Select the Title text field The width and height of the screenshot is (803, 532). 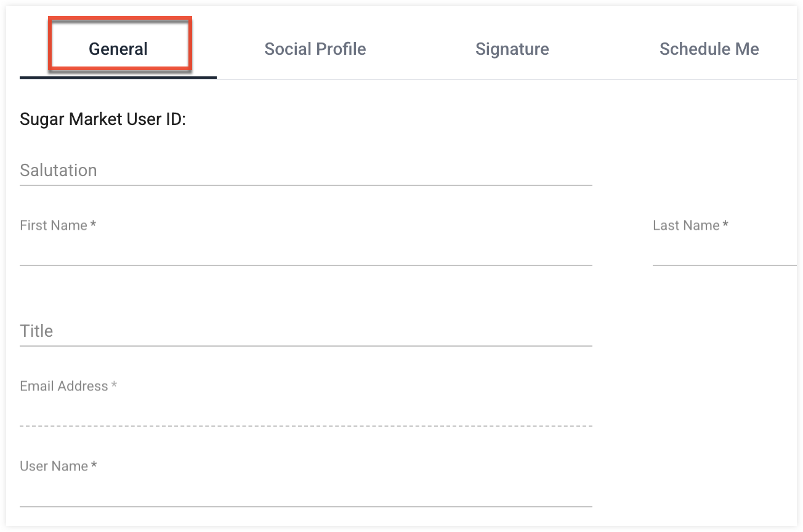click(306, 331)
